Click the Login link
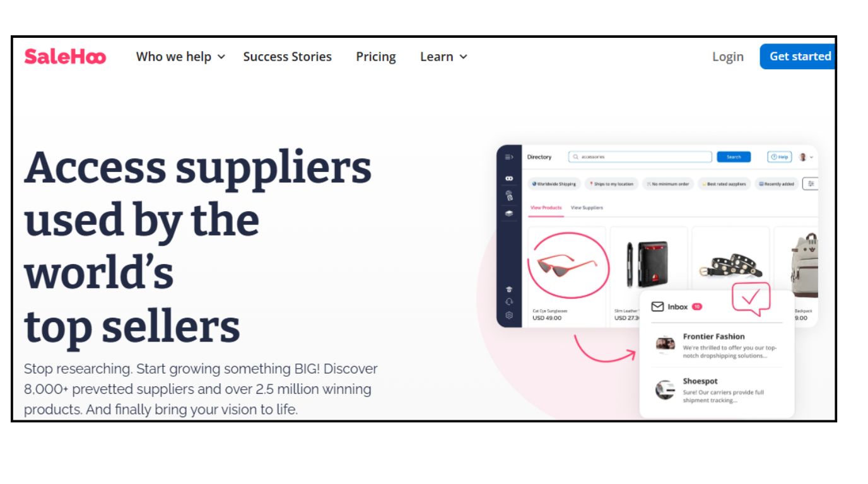The width and height of the screenshot is (868, 484). [x=727, y=57]
